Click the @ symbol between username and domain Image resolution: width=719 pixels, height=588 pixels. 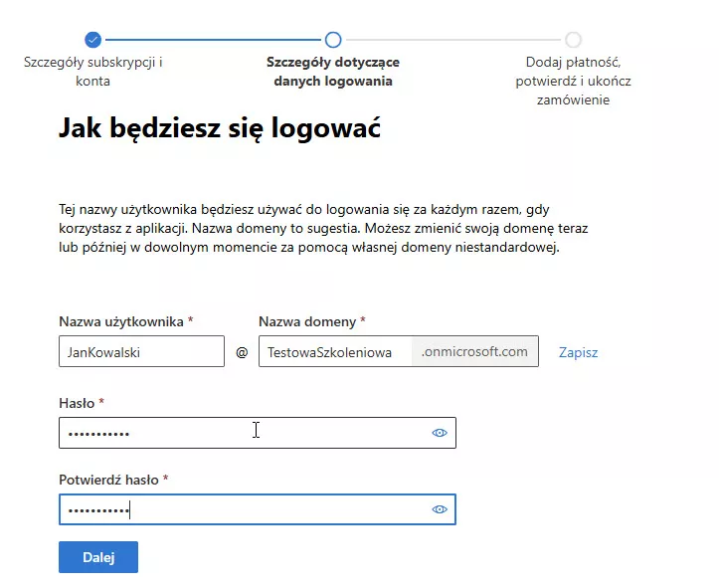pyautogui.click(x=242, y=352)
